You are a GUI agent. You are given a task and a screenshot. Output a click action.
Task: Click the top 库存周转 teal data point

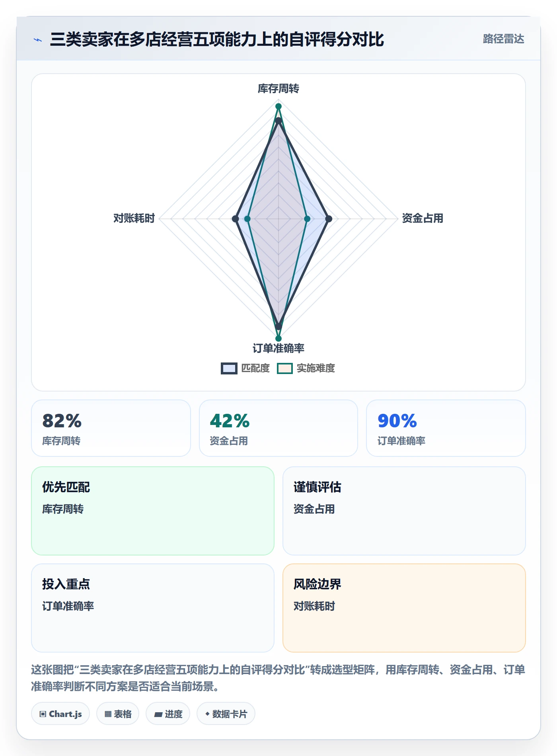pyautogui.click(x=278, y=106)
